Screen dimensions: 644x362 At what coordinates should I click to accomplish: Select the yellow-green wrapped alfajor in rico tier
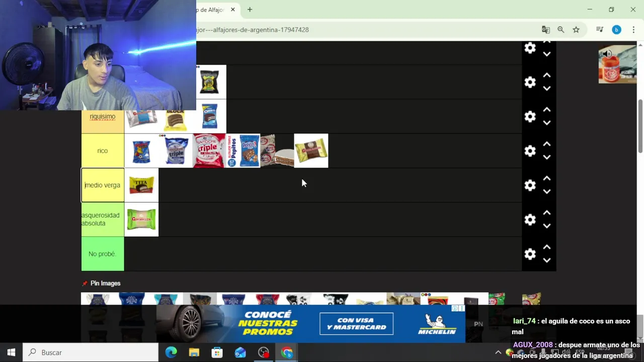click(x=311, y=151)
